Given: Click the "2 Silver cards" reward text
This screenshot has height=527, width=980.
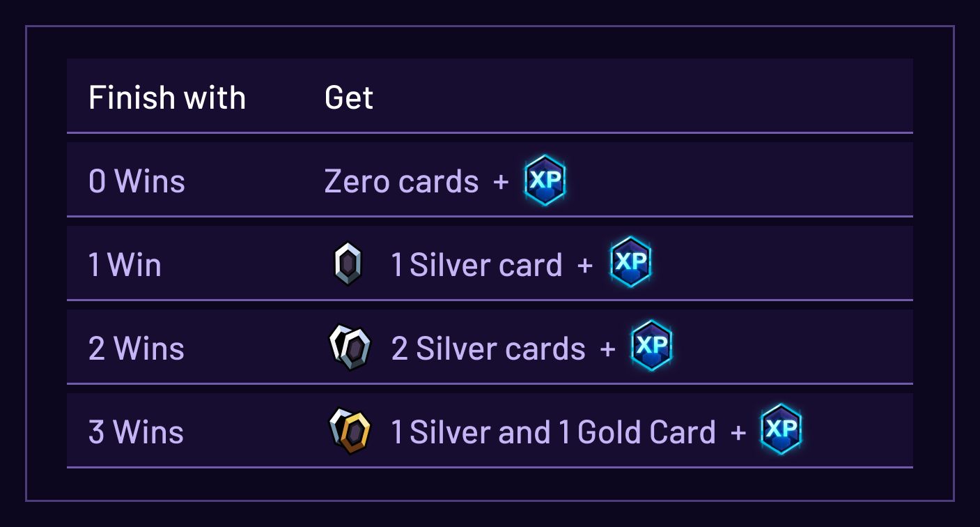Looking at the screenshot, I should 488,349.
